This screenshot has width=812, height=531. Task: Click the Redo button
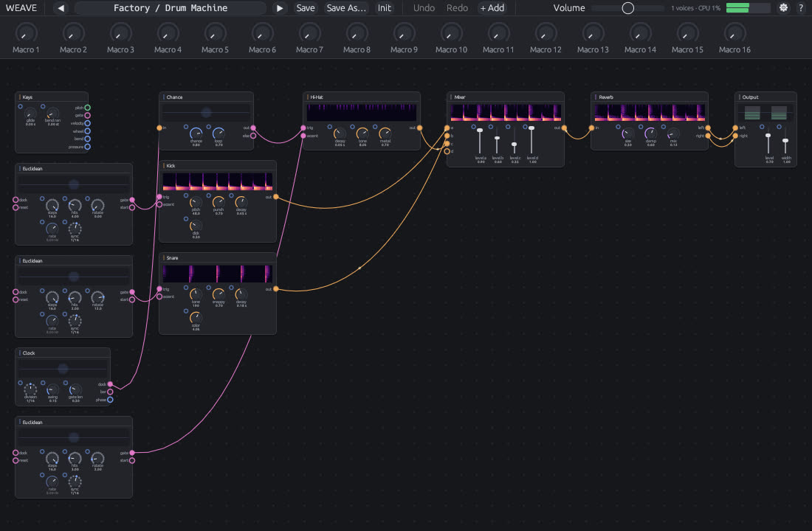click(x=457, y=8)
